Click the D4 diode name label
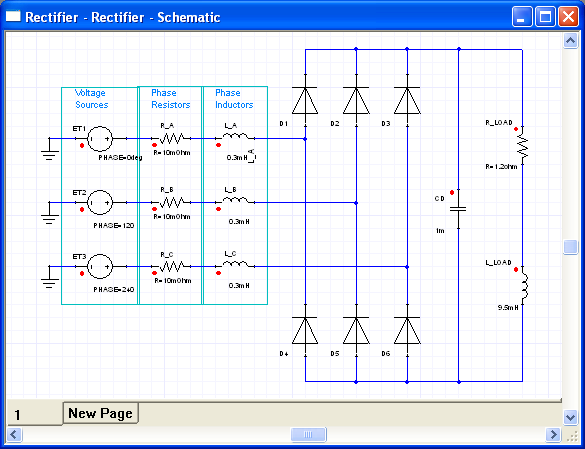585x449 pixels. [284, 353]
